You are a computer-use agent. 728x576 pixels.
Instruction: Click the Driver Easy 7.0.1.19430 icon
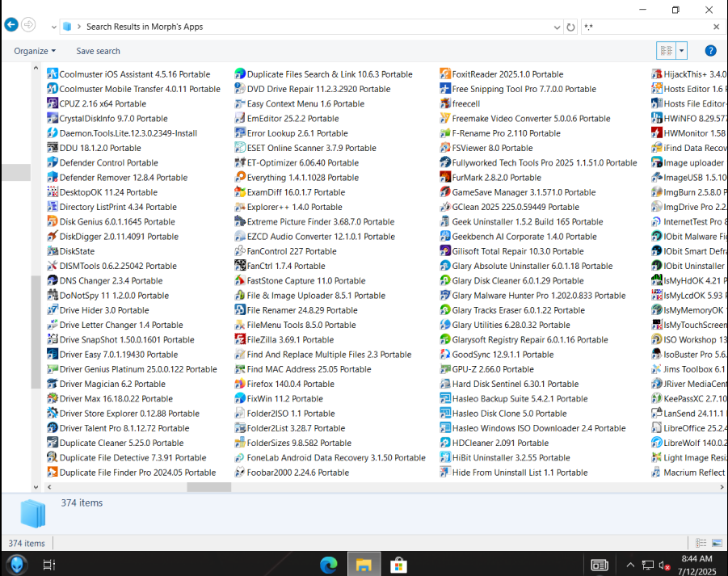53,354
